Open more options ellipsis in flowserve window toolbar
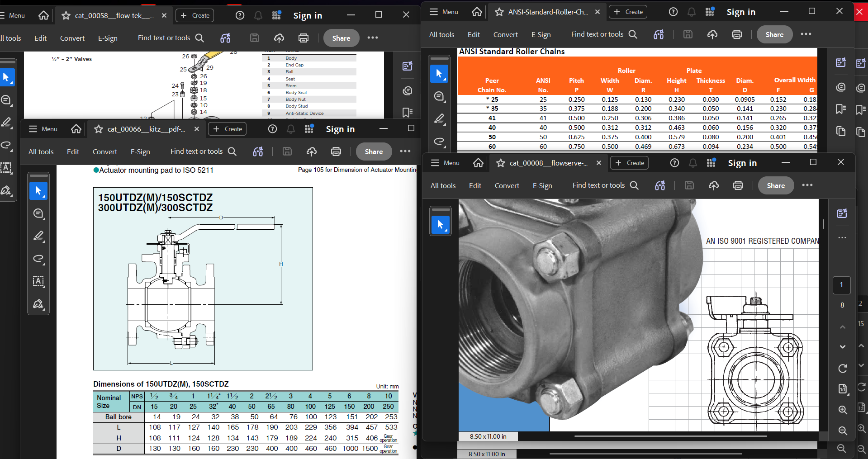Viewport: 868px width, 459px height. (807, 185)
